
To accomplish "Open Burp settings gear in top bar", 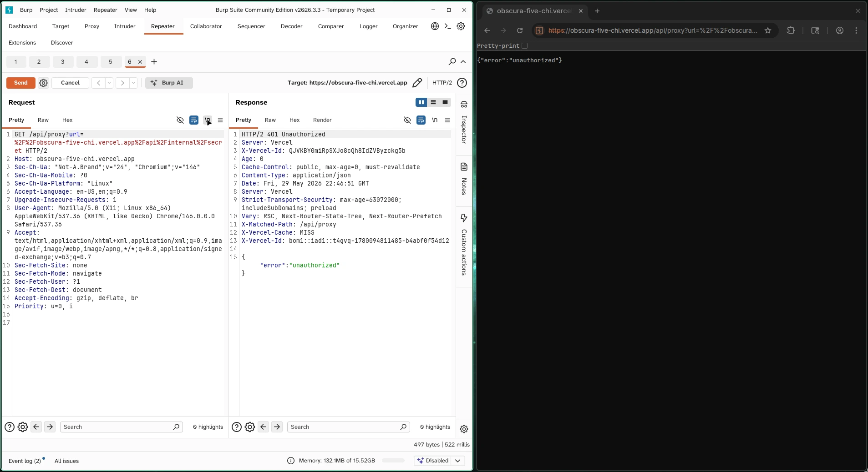I will tap(461, 26).
